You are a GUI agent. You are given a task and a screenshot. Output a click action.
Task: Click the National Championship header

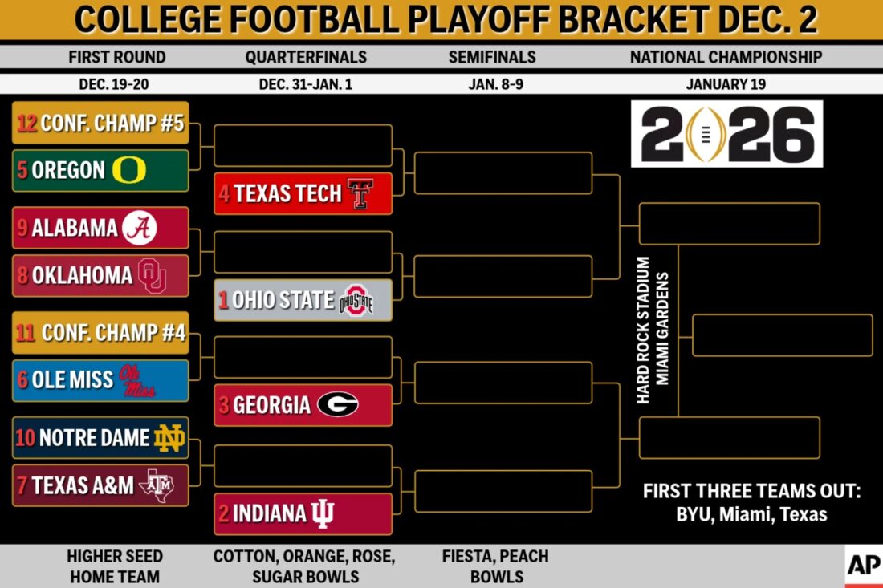point(726,57)
